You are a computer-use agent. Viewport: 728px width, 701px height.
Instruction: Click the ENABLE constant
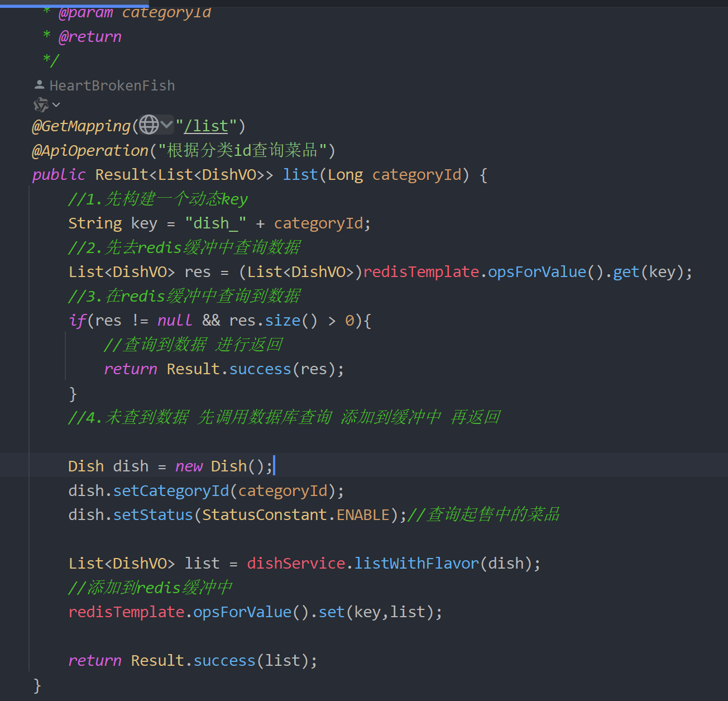[x=363, y=515]
